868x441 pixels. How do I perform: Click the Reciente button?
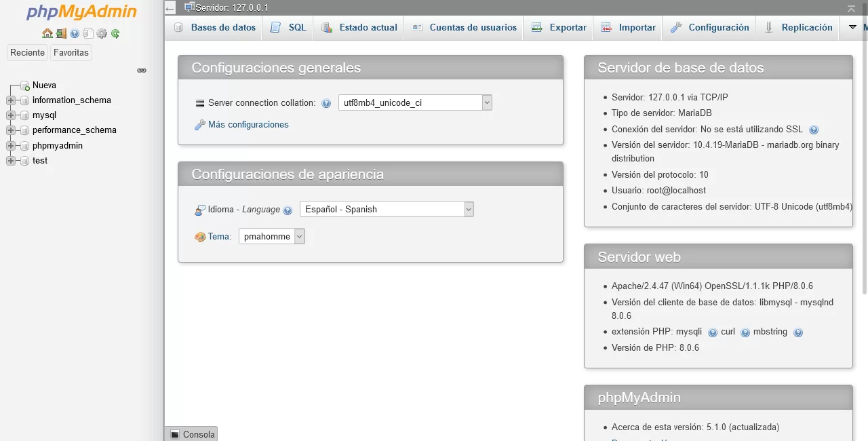[28, 52]
